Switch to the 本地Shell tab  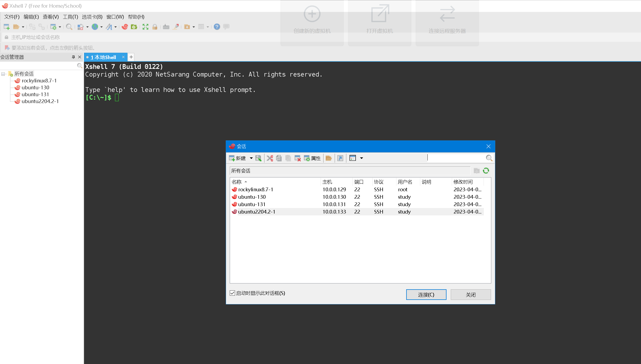tap(105, 57)
